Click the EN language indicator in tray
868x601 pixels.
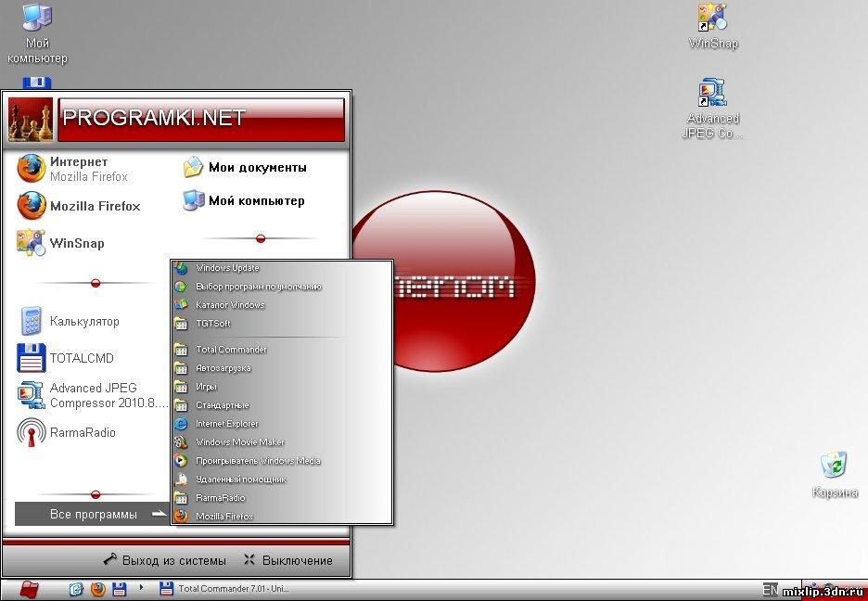coord(770,589)
